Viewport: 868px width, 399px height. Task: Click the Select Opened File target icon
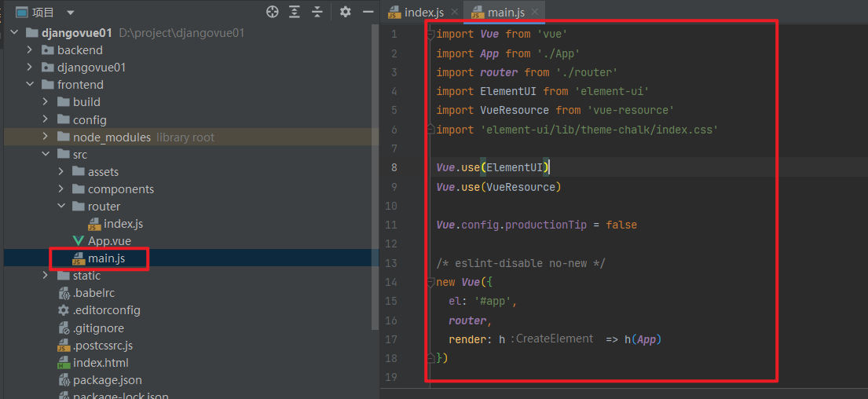coord(272,12)
